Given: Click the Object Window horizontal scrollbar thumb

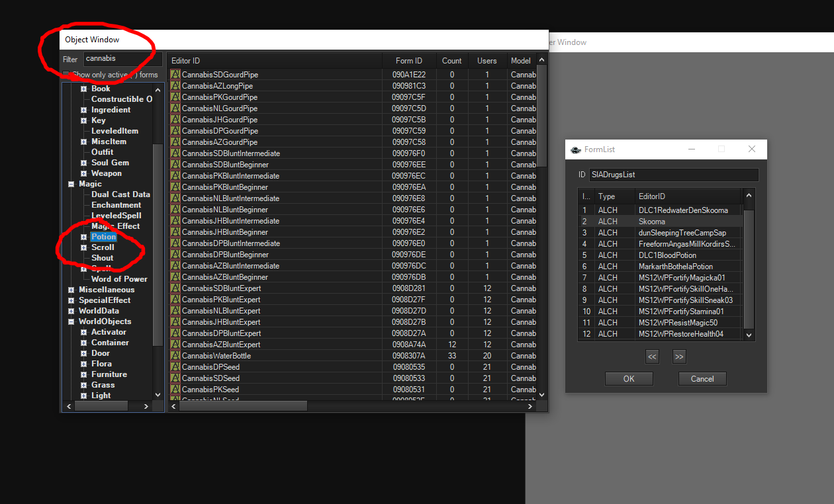Looking at the screenshot, I should 243,406.
